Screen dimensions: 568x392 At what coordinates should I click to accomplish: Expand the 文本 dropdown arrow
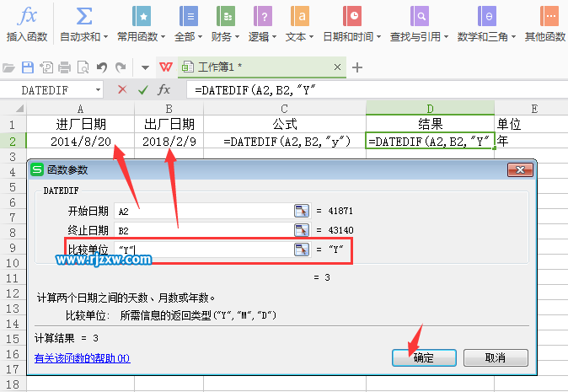pyautogui.click(x=311, y=36)
